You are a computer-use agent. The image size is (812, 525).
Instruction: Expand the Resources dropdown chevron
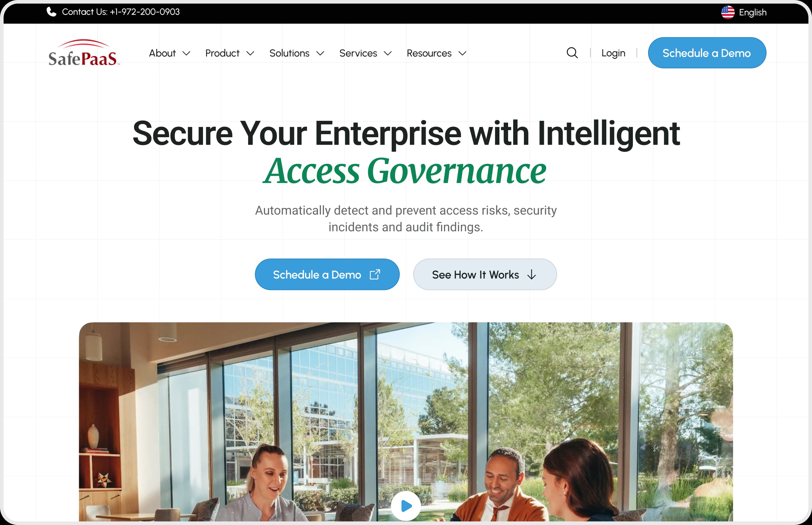(462, 53)
